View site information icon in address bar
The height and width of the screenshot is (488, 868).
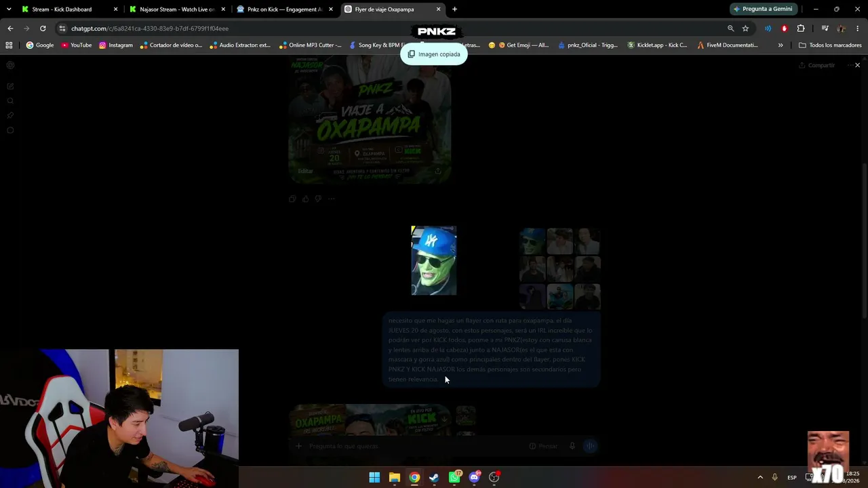point(62,28)
